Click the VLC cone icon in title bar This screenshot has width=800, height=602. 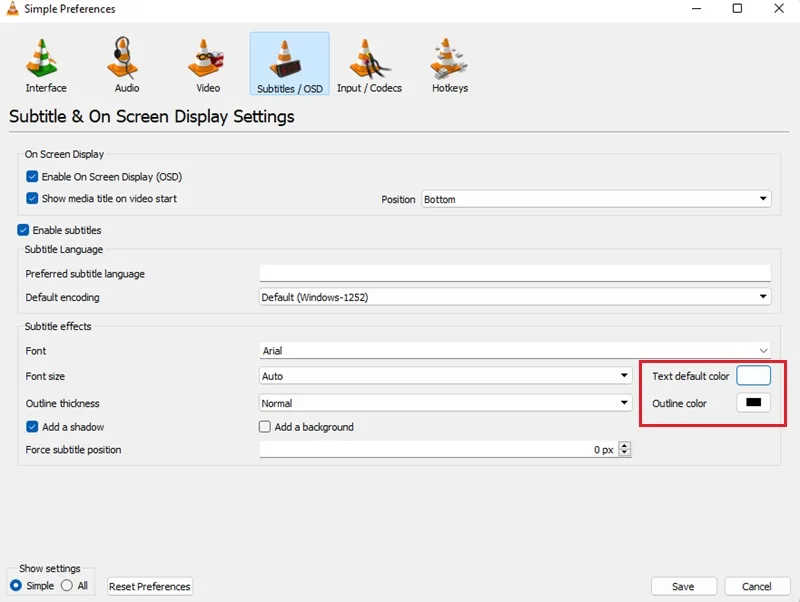coord(12,8)
